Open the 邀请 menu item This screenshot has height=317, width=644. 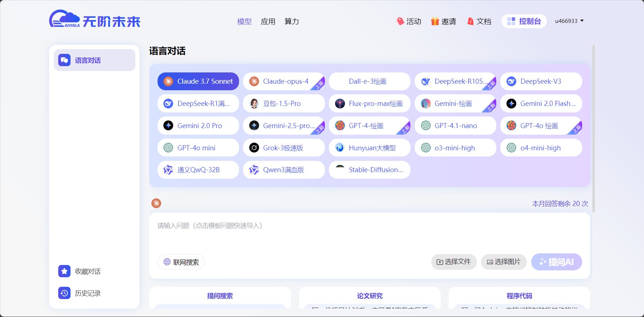click(x=444, y=21)
